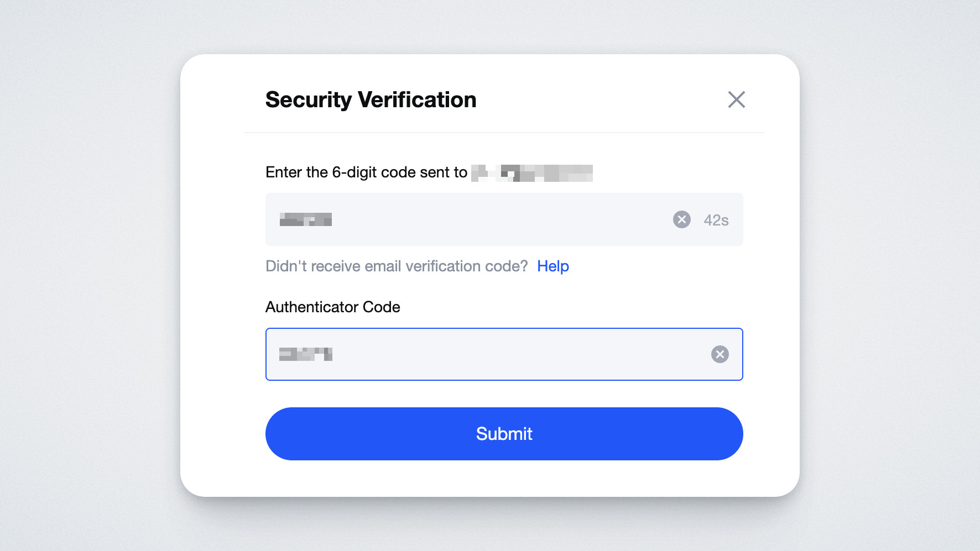980x551 pixels.
Task: Click empty space inside the email code field
Action: coord(498,219)
